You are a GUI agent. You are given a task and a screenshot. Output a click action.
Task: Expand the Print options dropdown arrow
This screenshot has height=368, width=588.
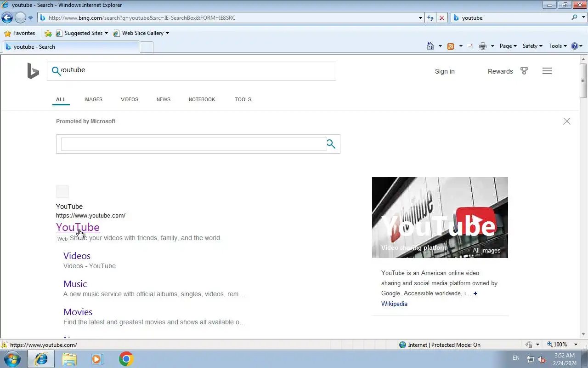pyautogui.click(x=492, y=46)
